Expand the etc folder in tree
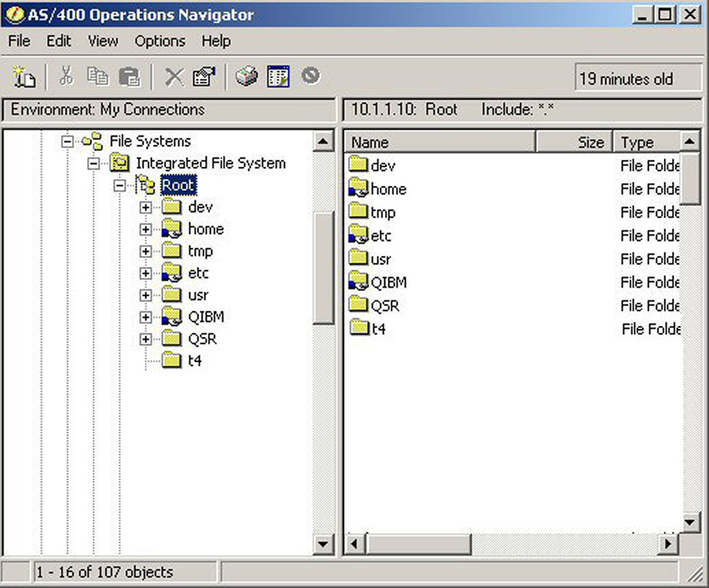This screenshot has height=588, width=709. point(146,273)
